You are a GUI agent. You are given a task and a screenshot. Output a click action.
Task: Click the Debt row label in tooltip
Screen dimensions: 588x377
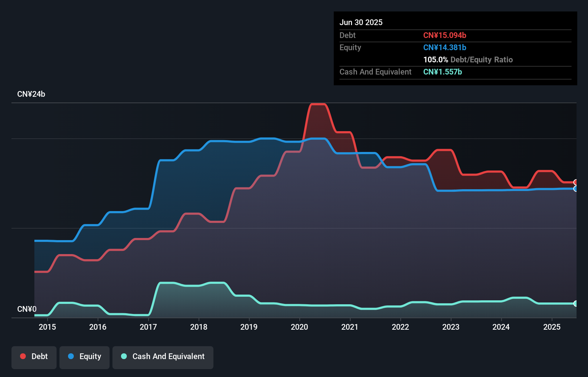pos(347,35)
